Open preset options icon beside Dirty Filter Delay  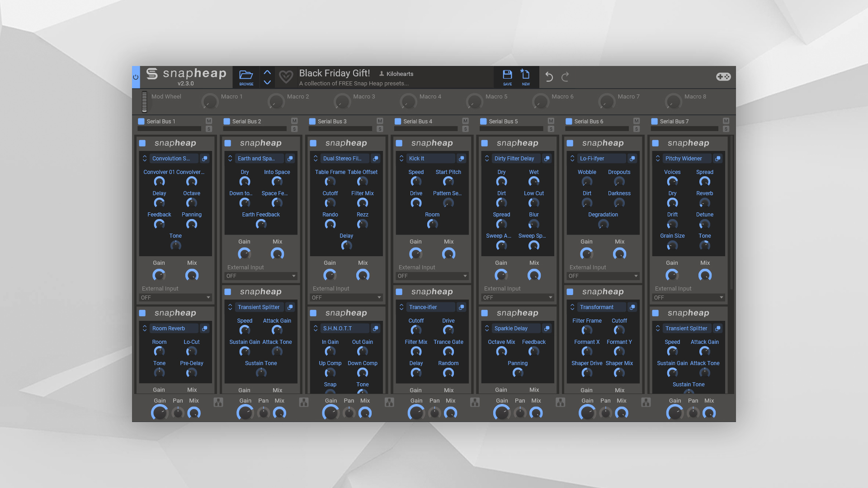tap(547, 159)
